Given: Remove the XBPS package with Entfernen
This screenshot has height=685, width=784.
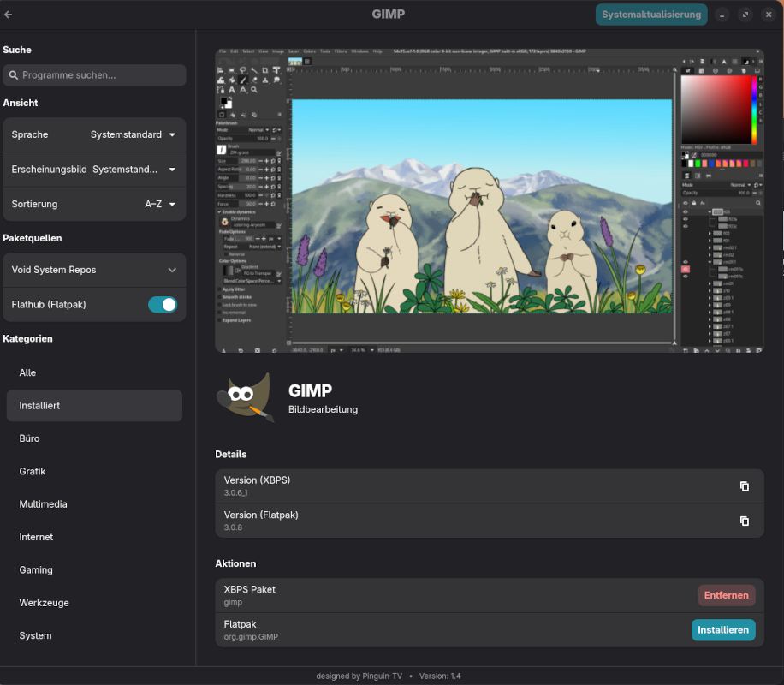Looking at the screenshot, I should point(726,595).
